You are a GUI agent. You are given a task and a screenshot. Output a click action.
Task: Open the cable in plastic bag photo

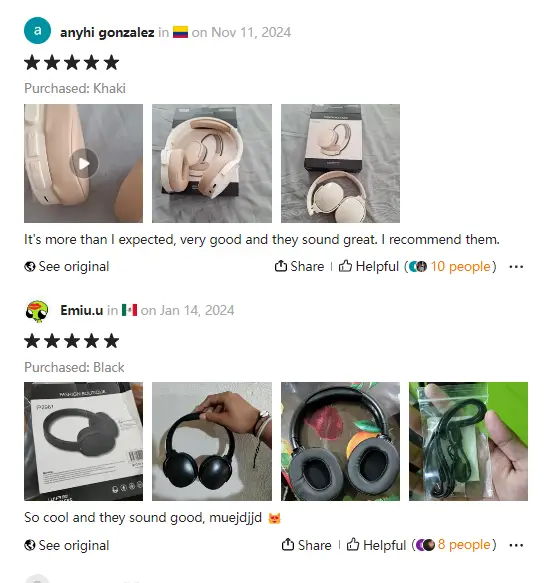[x=469, y=441]
